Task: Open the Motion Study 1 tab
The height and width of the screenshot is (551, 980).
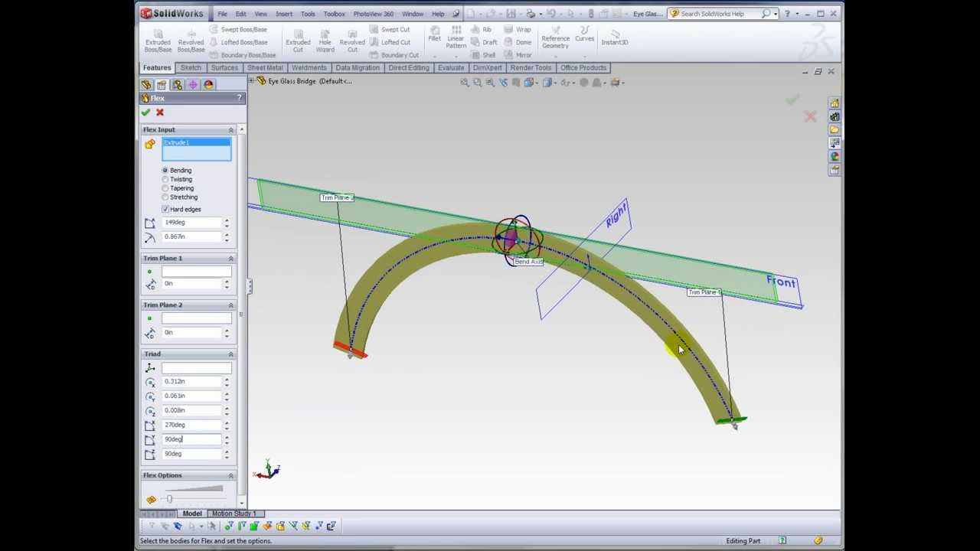Action: pos(234,514)
